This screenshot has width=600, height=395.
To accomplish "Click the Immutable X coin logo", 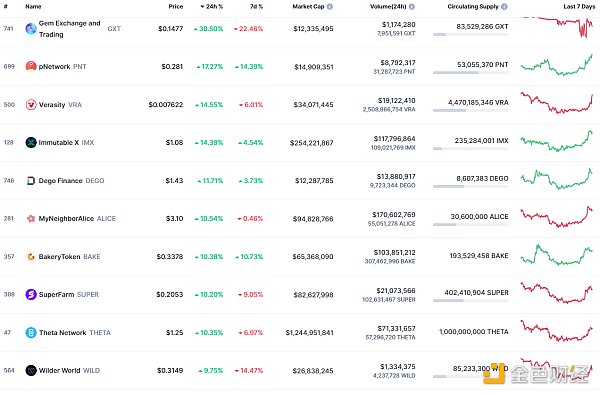I will (x=31, y=142).
